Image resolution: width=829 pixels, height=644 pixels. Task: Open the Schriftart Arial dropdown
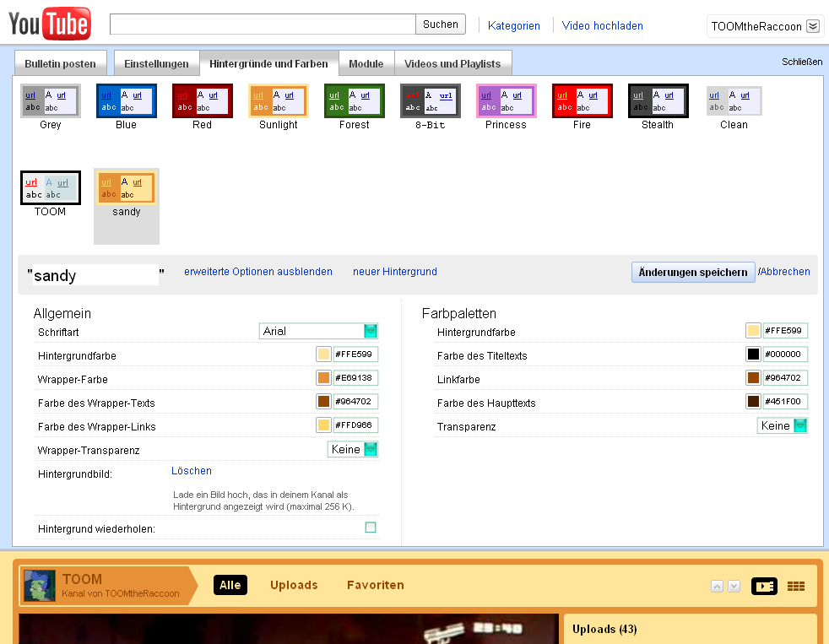pos(318,331)
